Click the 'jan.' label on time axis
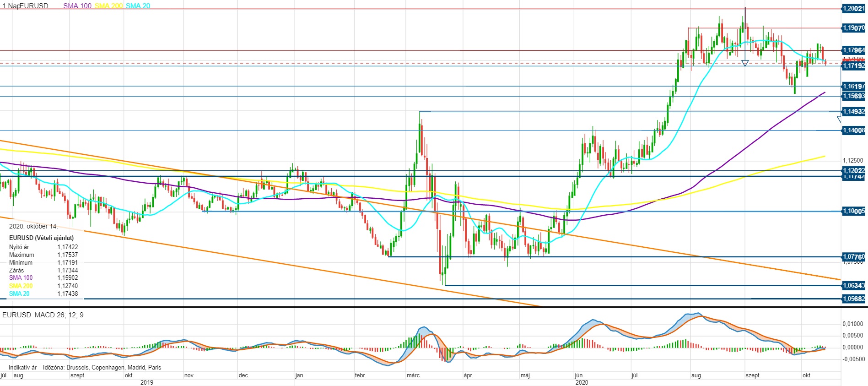 [300, 375]
